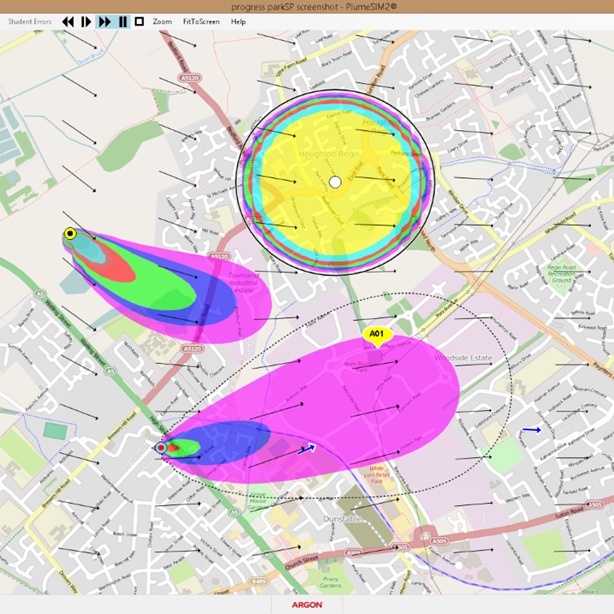This screenshot has width=614, height=614.
Task: Open the Zoom menu
Action: point(162,21)
